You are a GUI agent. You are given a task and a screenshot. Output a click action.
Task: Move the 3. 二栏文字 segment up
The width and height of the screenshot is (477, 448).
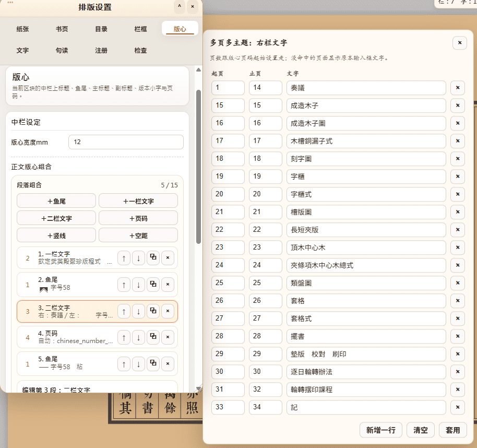click(124, 311)
